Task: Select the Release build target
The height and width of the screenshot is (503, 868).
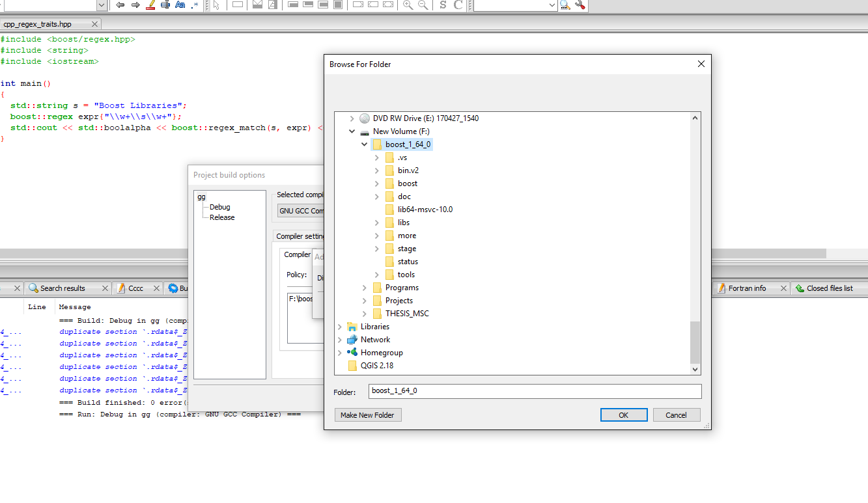Action: click(x=222, y=217)
